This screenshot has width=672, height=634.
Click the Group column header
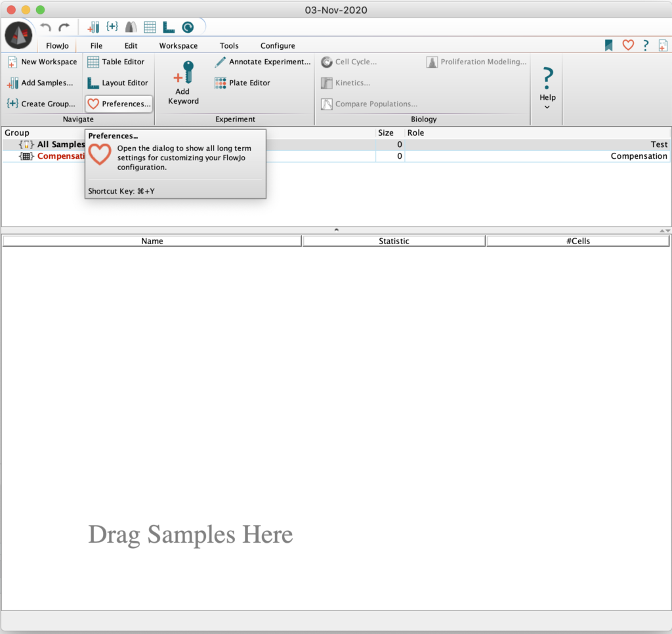[188, 133]
